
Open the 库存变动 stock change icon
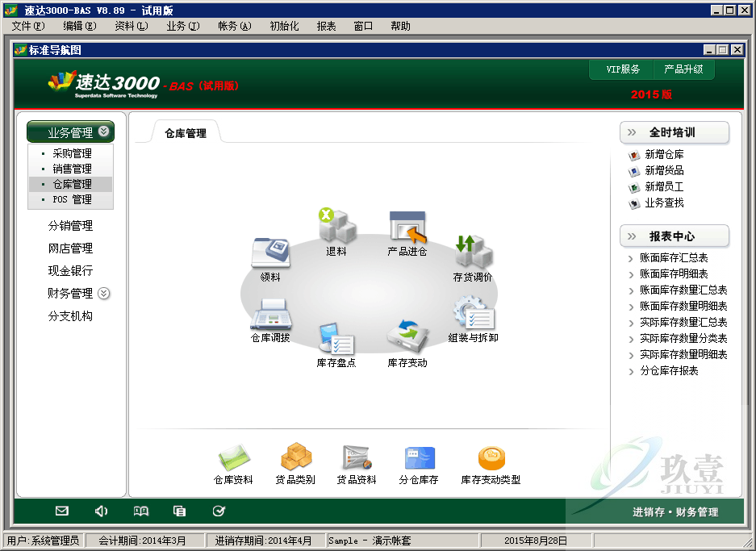click(x=407, y=336)
